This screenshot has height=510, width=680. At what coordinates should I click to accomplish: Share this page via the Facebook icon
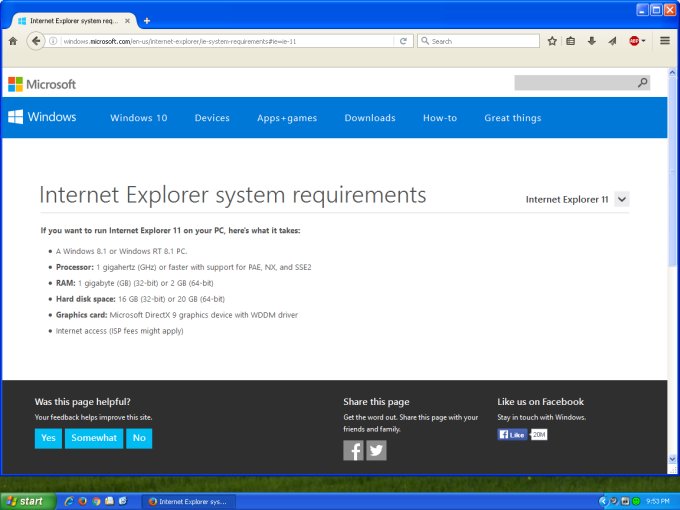tap(353, 450)
